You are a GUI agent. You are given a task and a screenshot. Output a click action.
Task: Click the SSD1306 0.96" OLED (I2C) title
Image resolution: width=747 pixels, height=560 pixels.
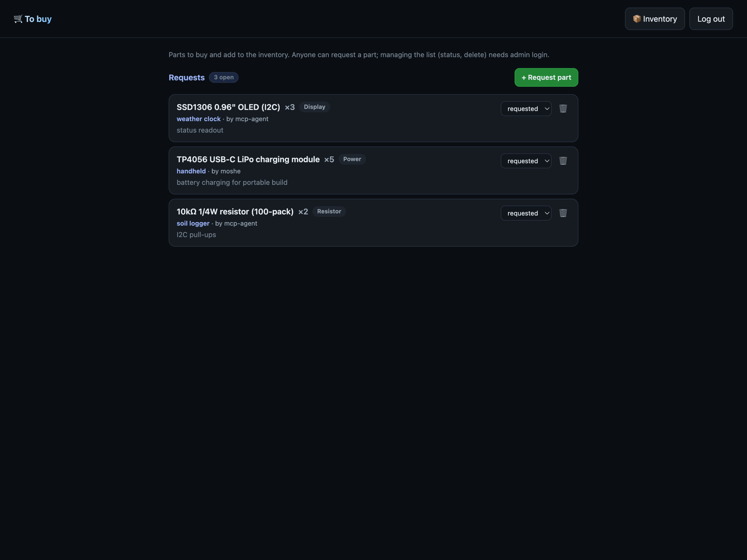(x=228, y=107)
